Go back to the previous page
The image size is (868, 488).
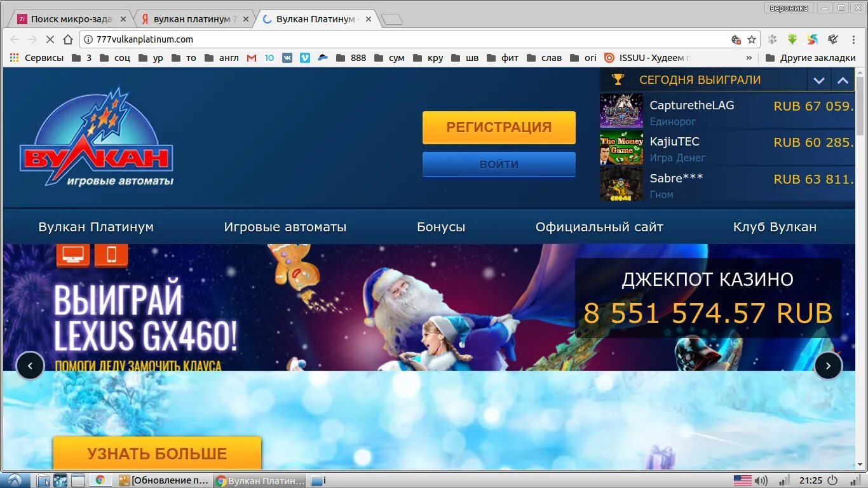point(15,39)
